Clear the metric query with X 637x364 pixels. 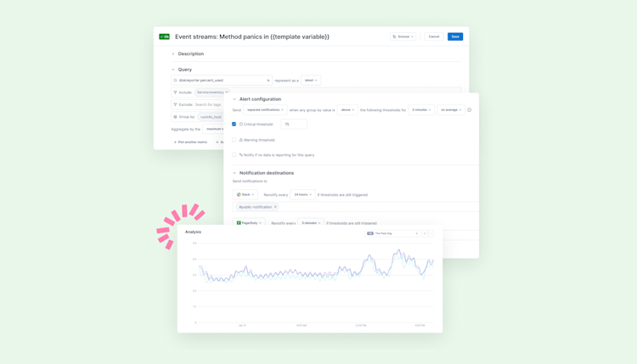268,81
